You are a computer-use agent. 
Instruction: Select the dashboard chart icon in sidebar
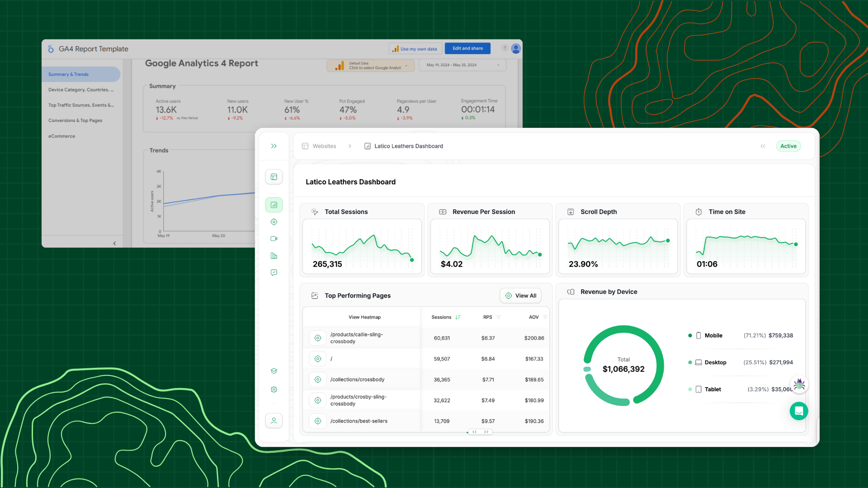[274, 205]
